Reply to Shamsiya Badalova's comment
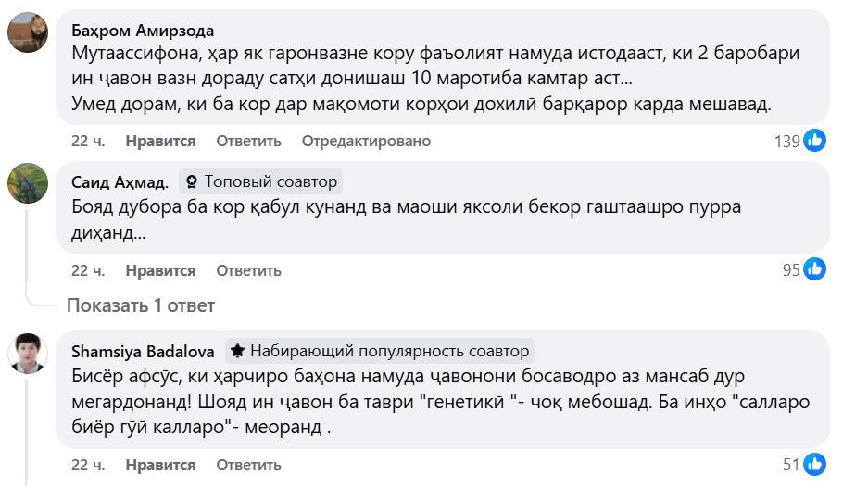Image resolution: width=868 pixels, height=486 pixels. click(x=248, y=465)
